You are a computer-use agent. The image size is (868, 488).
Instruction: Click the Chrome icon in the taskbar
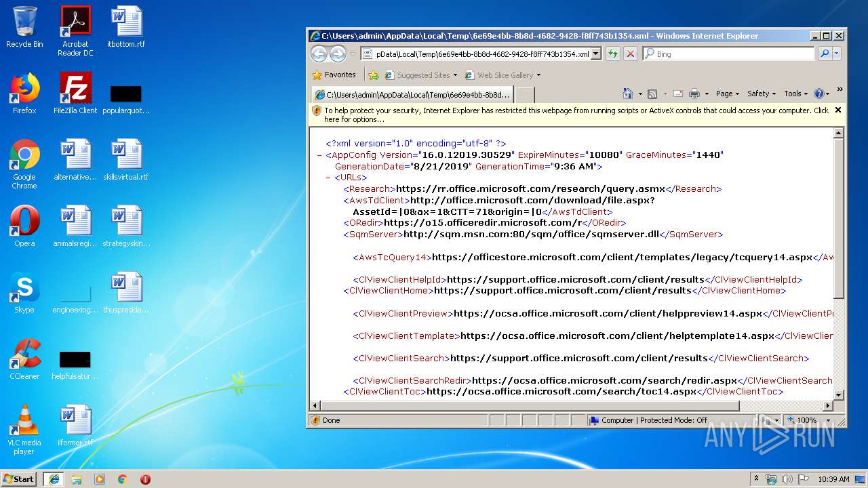point(123,479)
